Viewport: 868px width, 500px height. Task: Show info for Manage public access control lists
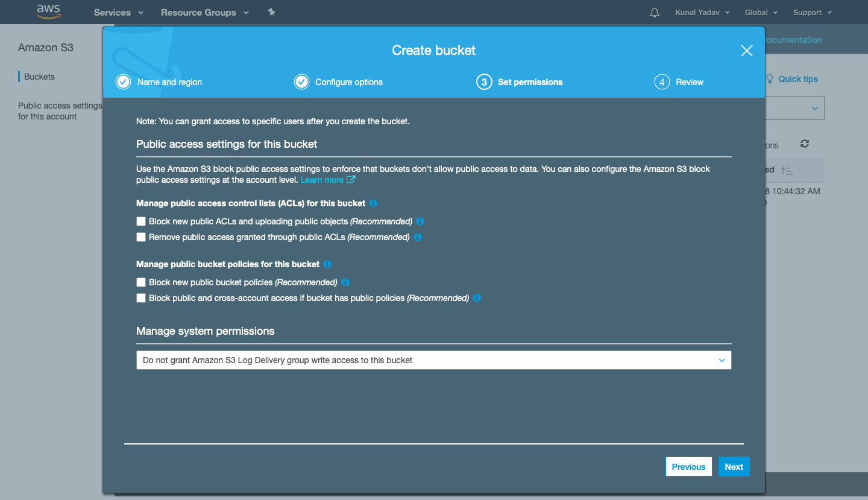click(373, 203)
